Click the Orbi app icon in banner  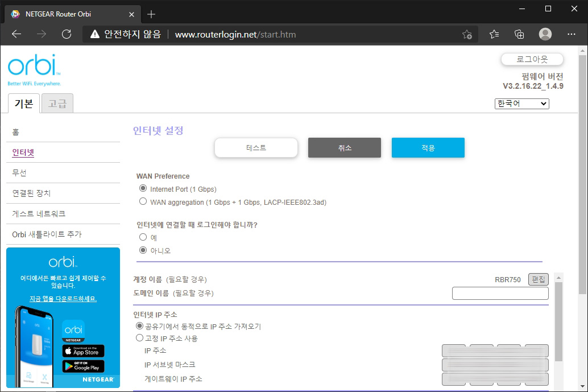click(x=73, y=331)
